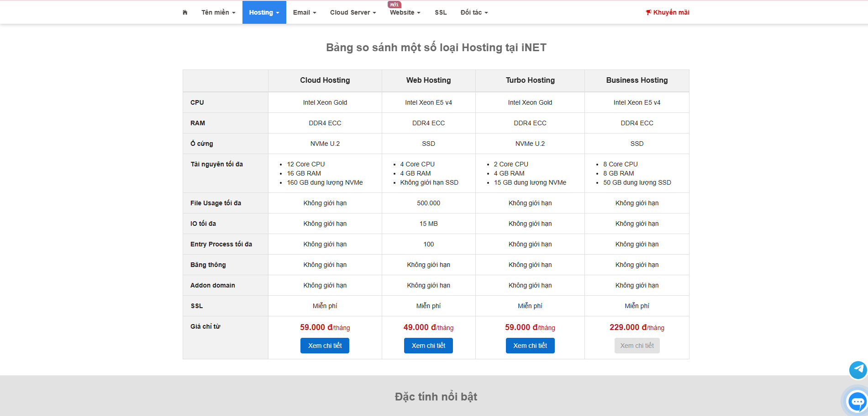
Task: Click the Turbo Hosting column header
Action: click(530, 80)
